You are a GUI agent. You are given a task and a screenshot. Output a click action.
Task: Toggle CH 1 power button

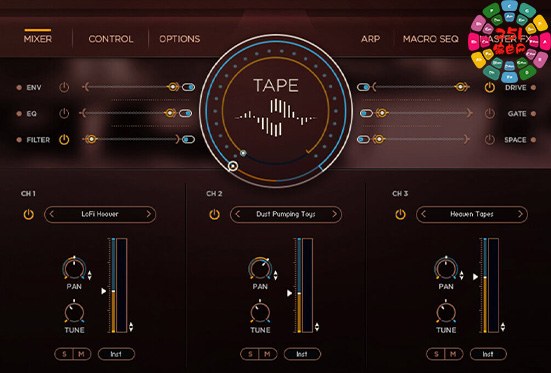tap(28, 214)
